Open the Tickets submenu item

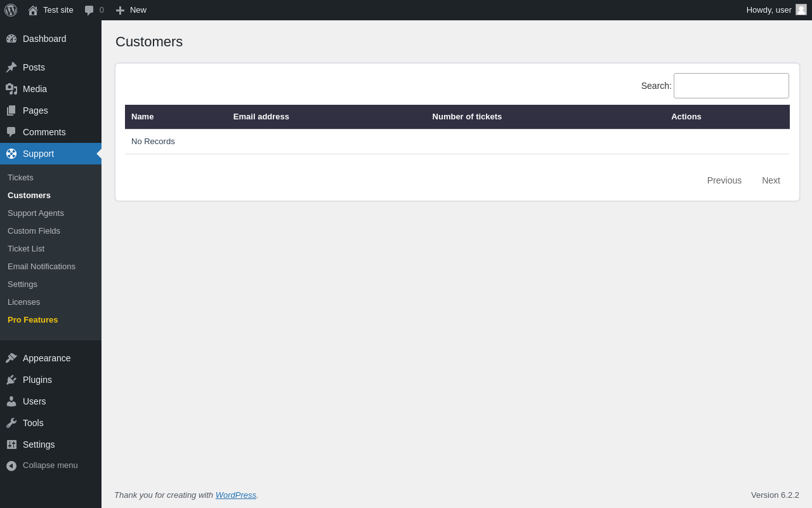coord(20,178)
